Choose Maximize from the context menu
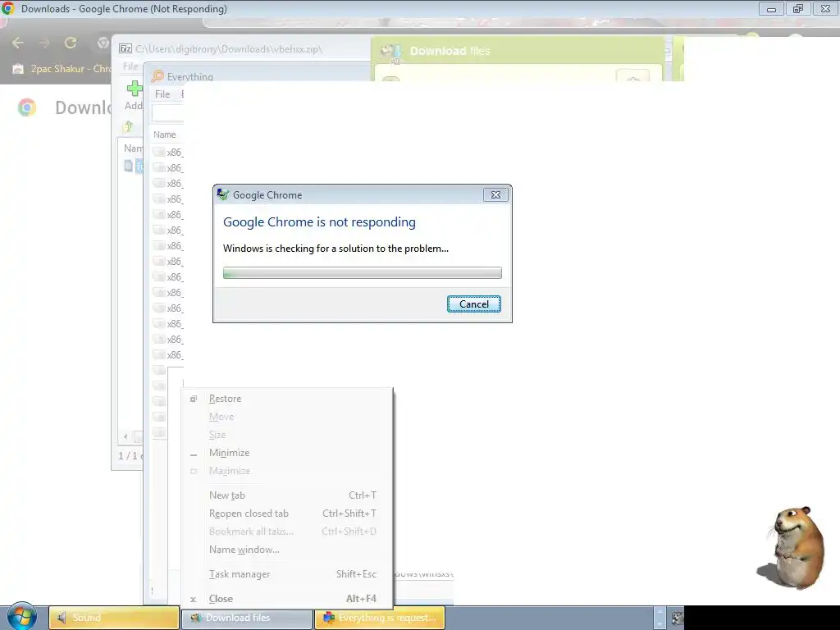The width and height of the screenshot is (840, 630). (287, 471)
